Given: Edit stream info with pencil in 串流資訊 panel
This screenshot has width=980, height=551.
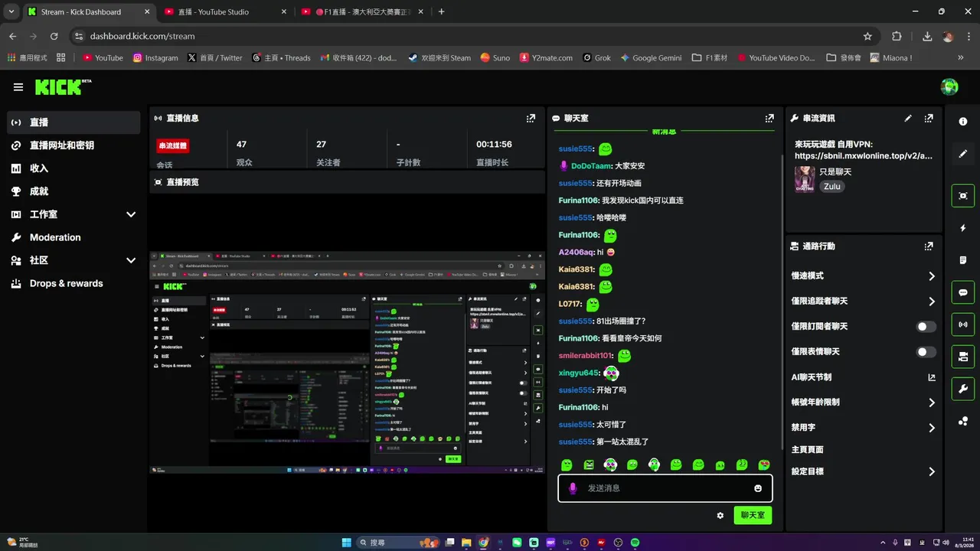Looking at the screenshot, I should click(x=908, y=119).
